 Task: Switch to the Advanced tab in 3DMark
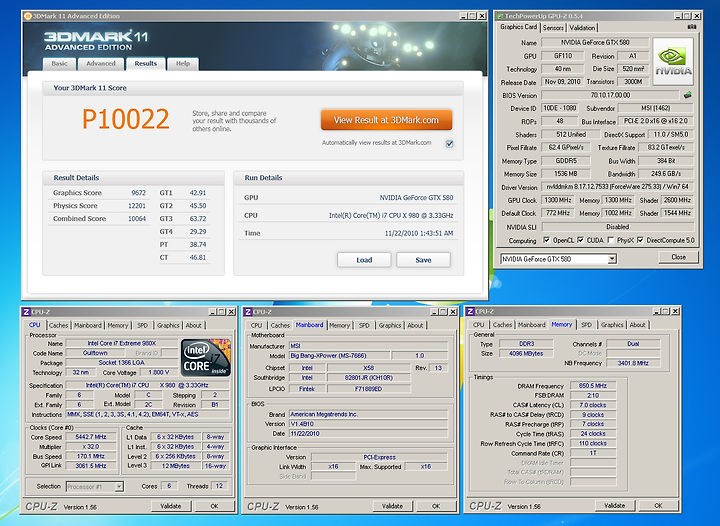(101, 64)
